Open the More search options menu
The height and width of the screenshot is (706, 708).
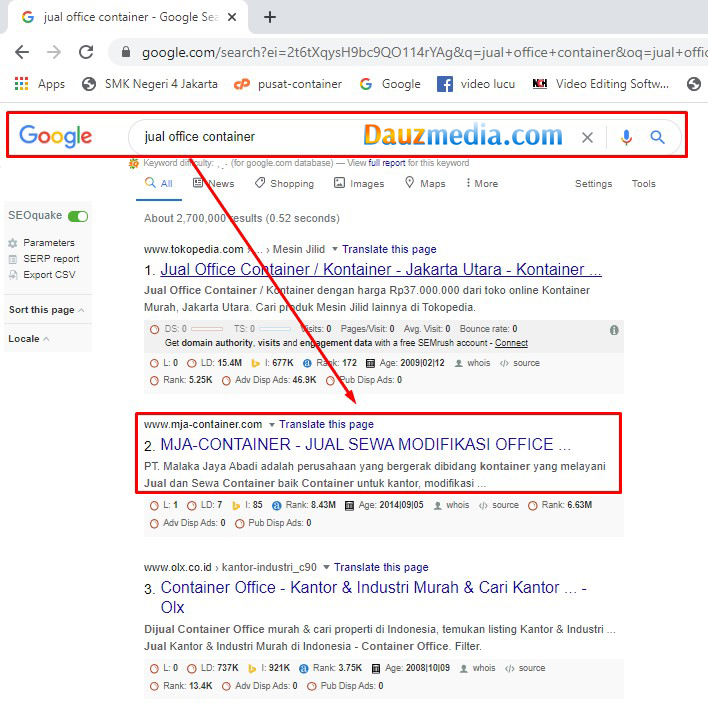click(x=482, y=183)
